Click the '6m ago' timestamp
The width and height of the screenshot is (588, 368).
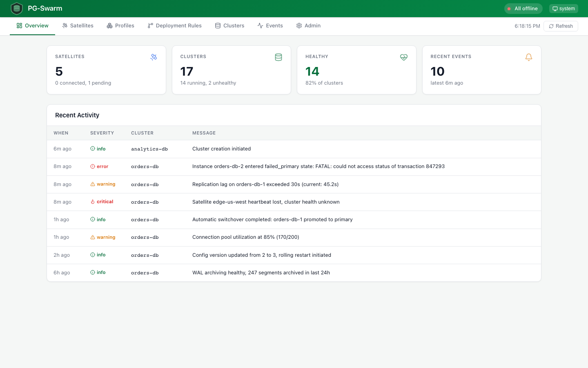pyautogui.click(x=62, y=149)
